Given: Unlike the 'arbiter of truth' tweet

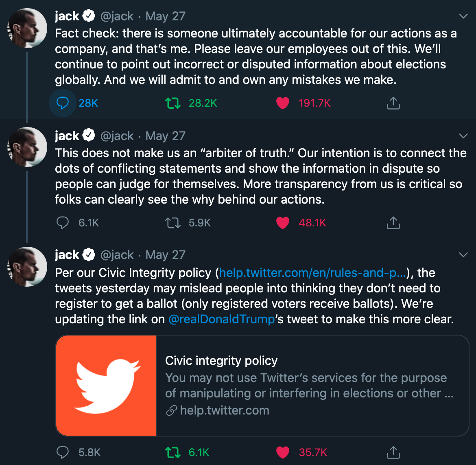Looking at the screenshot, I should [x=283, y=223].
